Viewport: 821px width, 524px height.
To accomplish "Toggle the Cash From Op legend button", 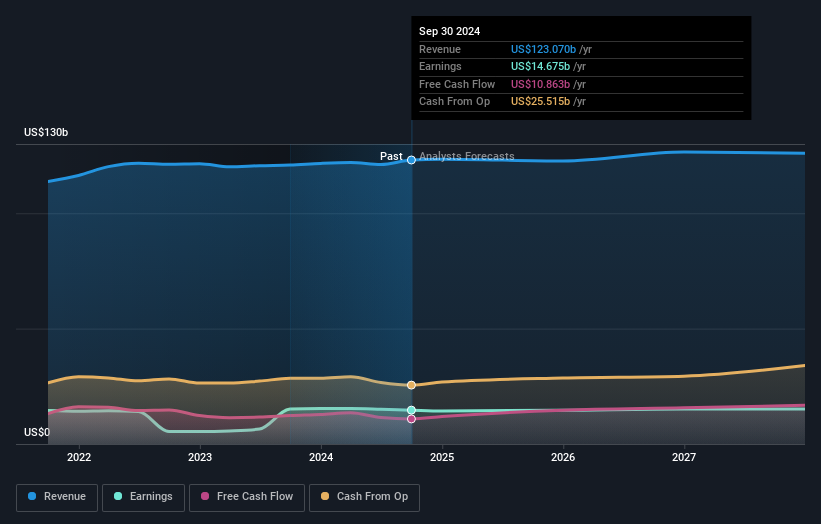I will [x=364, y=497].
